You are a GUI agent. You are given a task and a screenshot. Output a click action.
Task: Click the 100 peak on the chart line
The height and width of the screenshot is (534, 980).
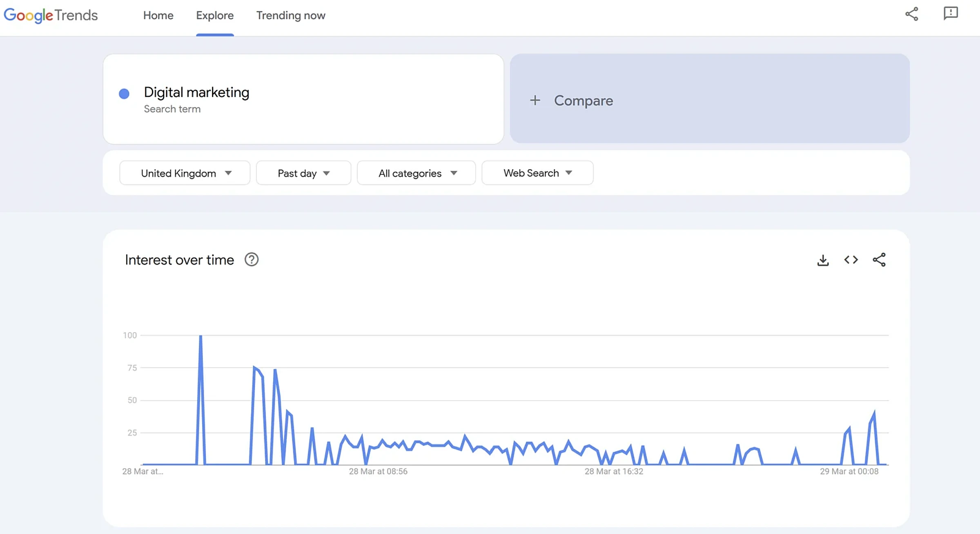point(200,336)
